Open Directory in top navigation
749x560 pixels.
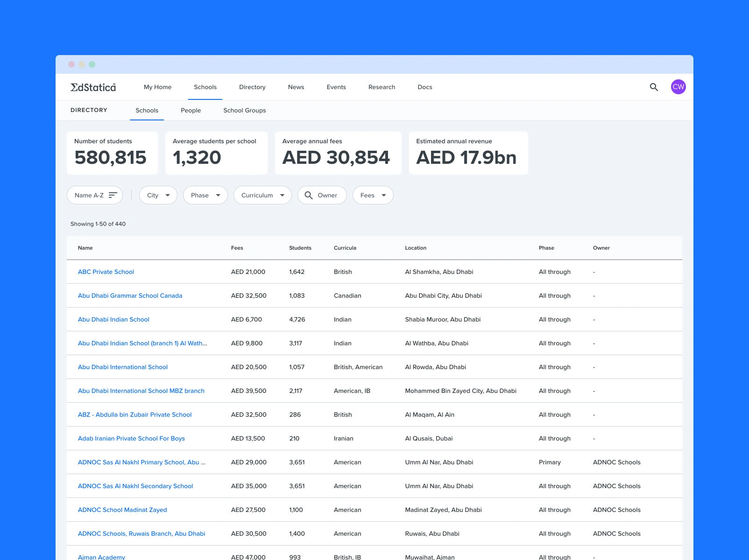point(252,87)
